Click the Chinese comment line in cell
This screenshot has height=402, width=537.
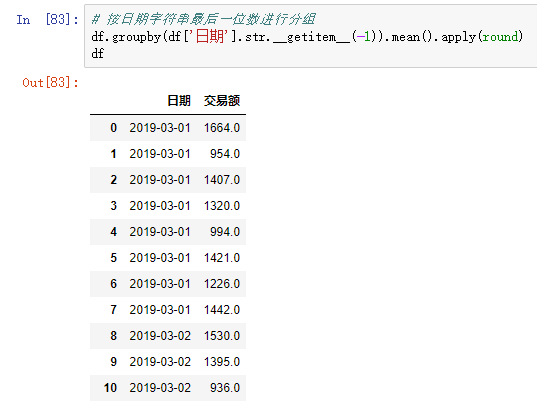pyautogui.click(x=203, y=19)
